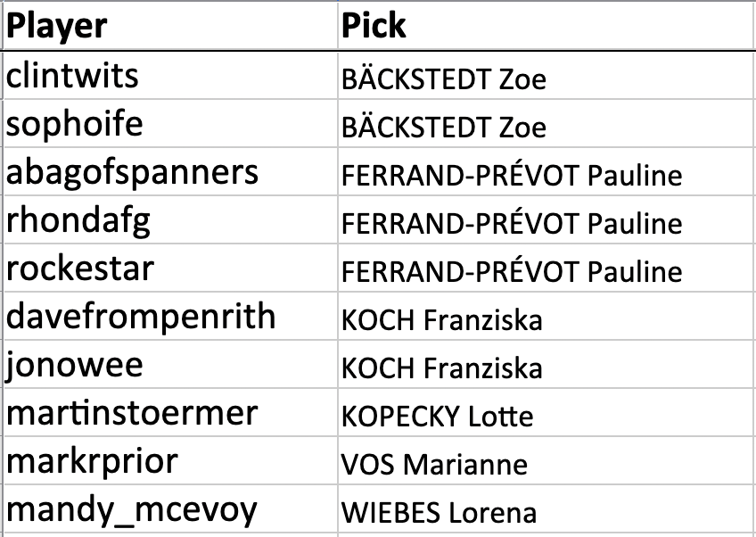
Task: Click on the rockestar cell
Action: [169, 268]
